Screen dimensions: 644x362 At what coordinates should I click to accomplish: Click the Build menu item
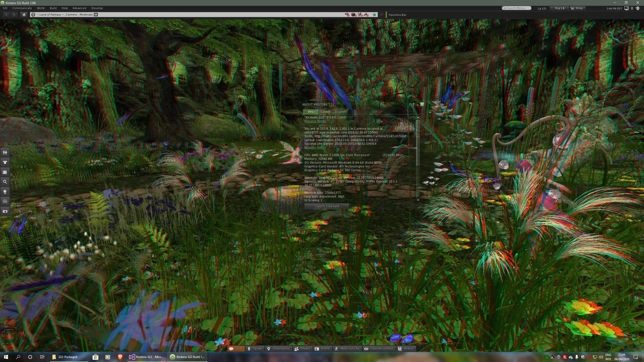[x=53, y=8]
